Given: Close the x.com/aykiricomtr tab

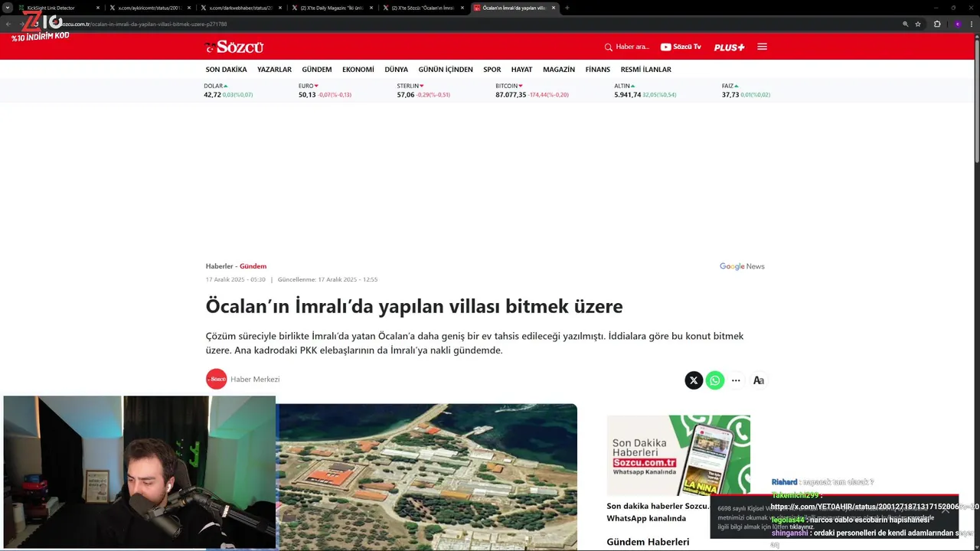Looking at the screenshot, I should click(189, 8).
